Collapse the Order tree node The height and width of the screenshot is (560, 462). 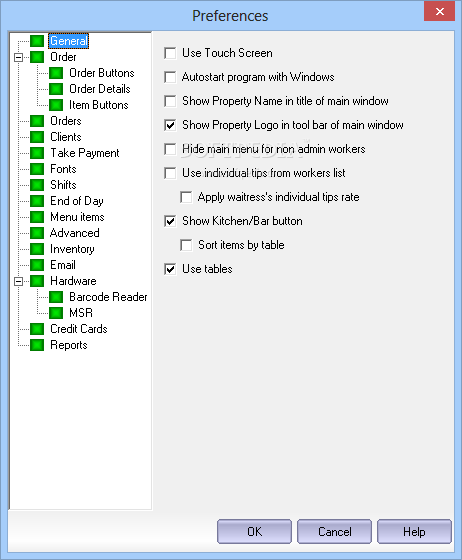18,58
